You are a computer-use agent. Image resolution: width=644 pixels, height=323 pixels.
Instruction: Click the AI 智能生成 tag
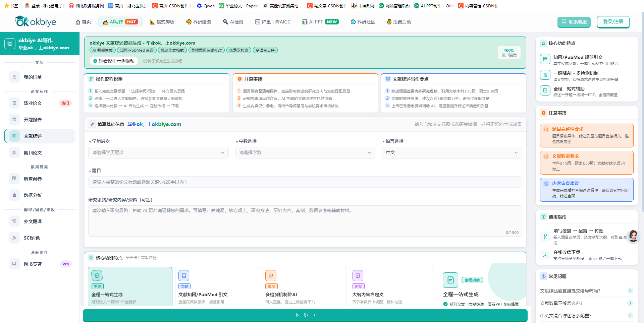(x=103, y=50)
